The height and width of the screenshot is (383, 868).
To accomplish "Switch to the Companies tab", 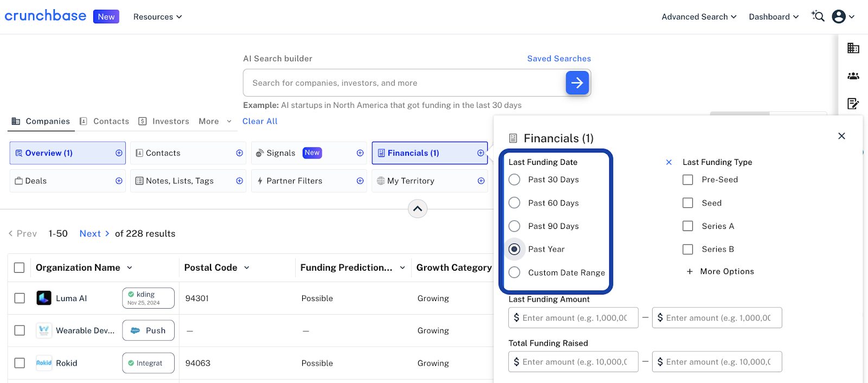I will tap(41, 122).
